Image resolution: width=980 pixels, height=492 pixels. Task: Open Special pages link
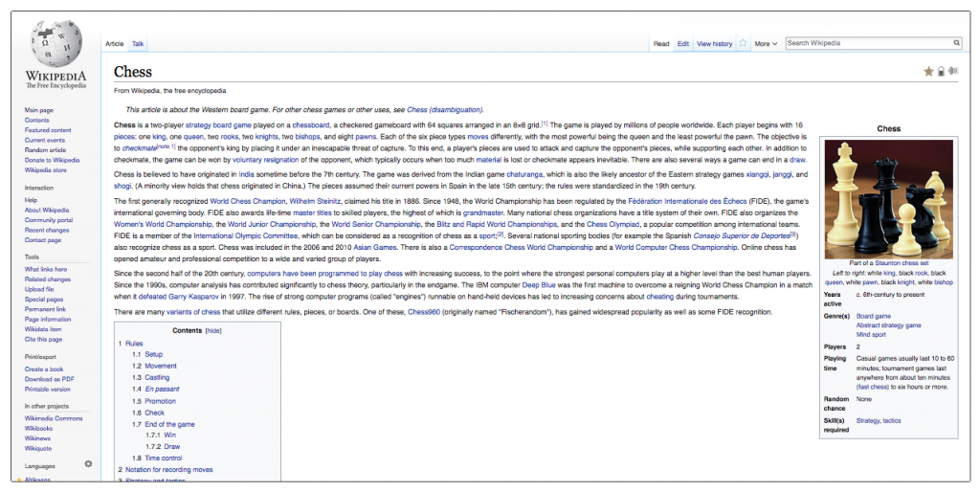pos(44,300)
